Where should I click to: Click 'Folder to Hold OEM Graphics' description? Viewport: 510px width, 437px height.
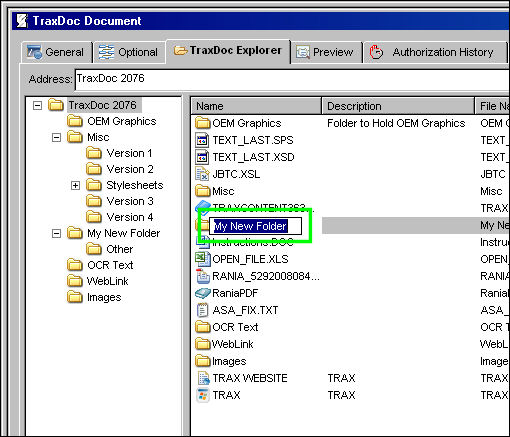396,123
